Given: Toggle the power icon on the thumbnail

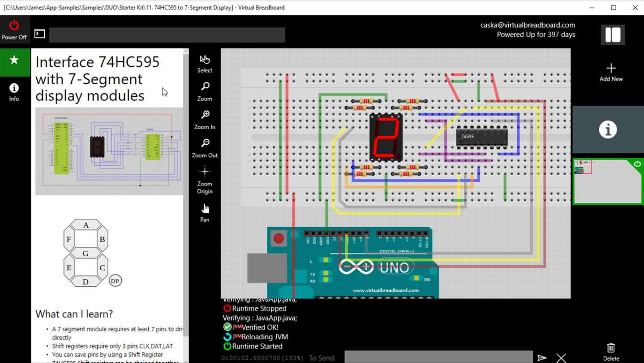Looking at the screenshot, I should point(638,164).
